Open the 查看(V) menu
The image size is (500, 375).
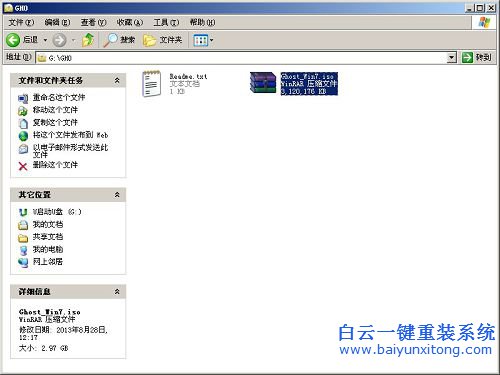(x=93, y=22)
